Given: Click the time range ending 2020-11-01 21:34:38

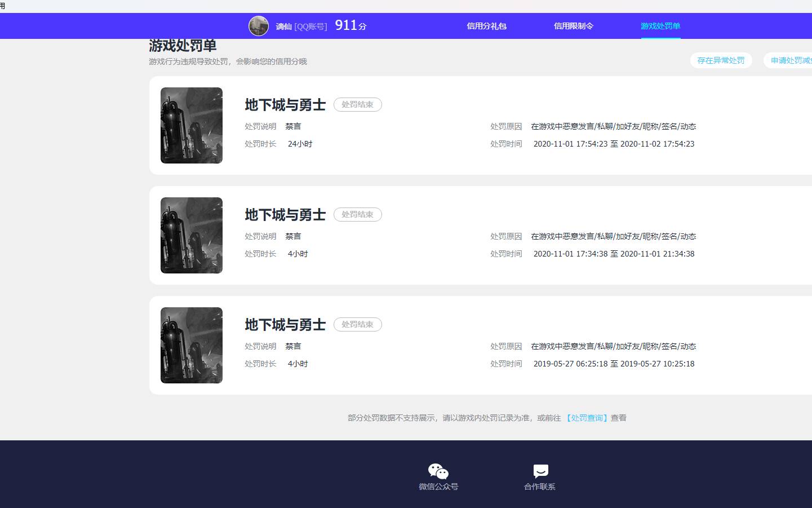Looking at the screenshot, I should [x=614, y=254].
